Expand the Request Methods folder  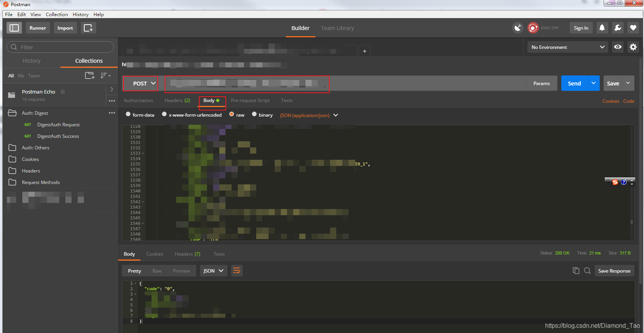pos(12,182)
